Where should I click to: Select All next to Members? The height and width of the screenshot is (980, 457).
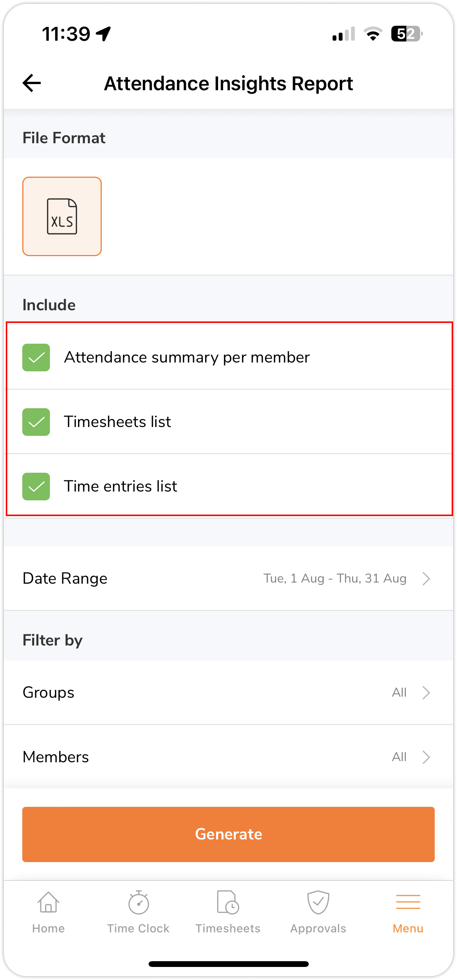point(400,757)
